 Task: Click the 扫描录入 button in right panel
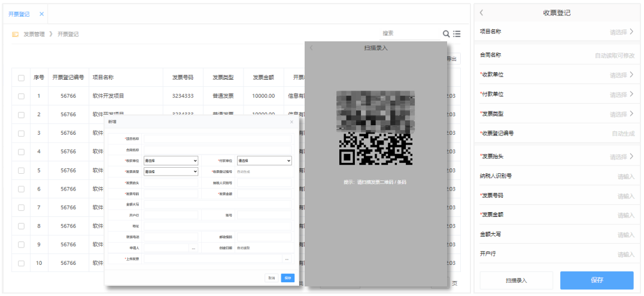[x=517, y=280]
